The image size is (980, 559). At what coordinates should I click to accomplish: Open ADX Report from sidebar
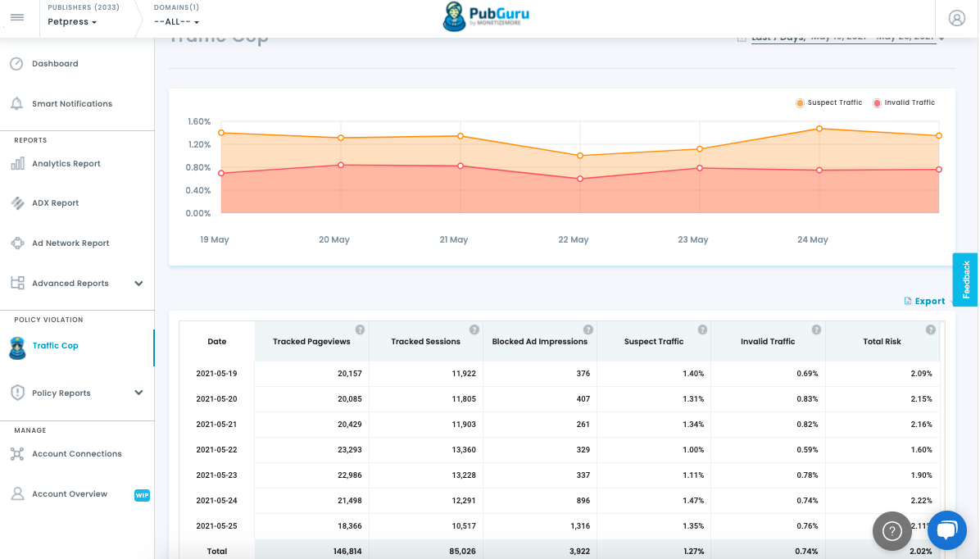[x=55, y=203]
